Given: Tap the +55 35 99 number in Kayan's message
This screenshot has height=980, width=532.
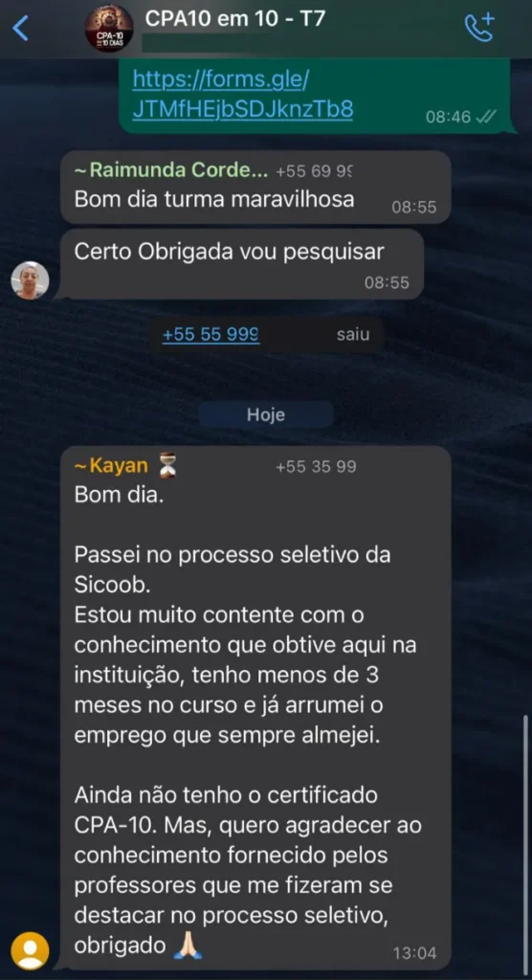Looking at the screenshot, I should (x=316, y=467).
